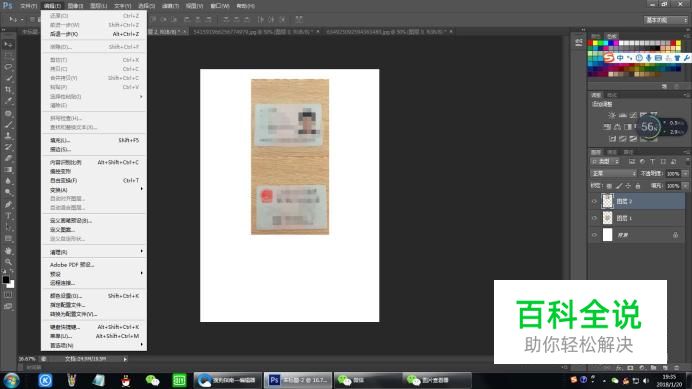Hide layer 图层 2 via eye icon
This screenshot has width=692, height=389.
594,201
